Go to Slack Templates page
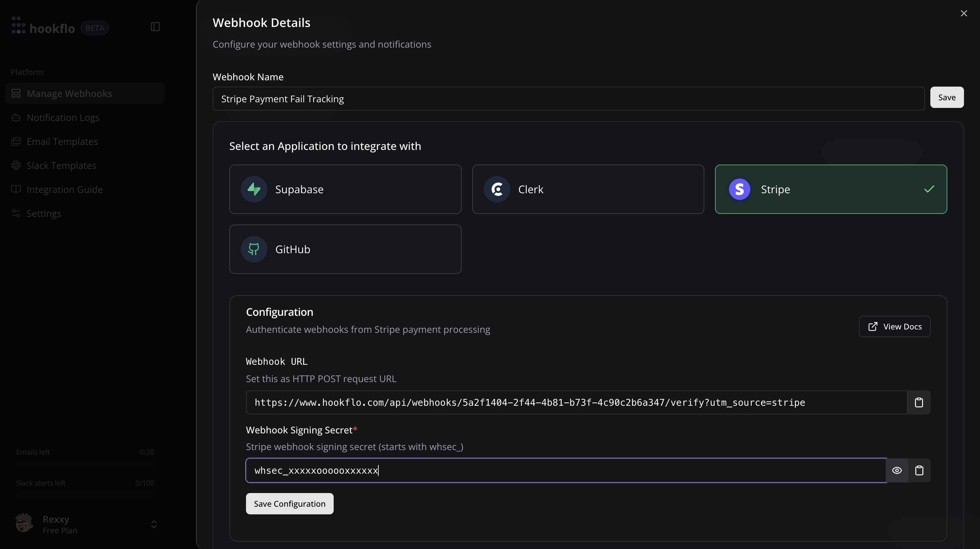Viewport: 980px width, 549px height. (x=61, y=165)
